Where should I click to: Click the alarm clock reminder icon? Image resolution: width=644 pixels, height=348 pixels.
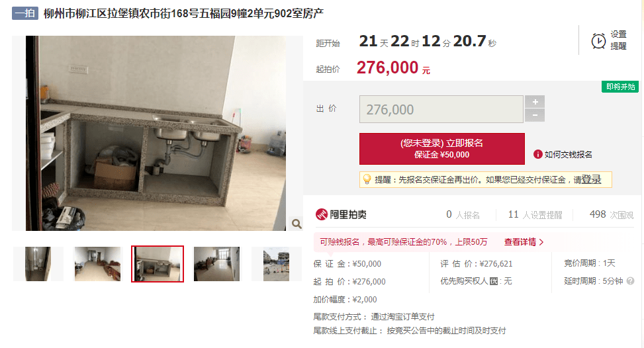(x=598, y=41)
